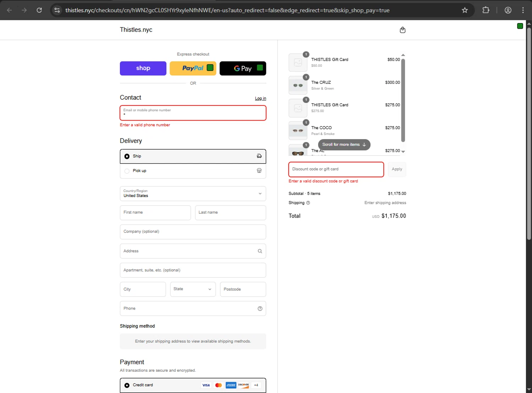Click 'Pearl & Smoke' variant text
The width and height of the screenshot is (532, 393).
tap(323, 134)
